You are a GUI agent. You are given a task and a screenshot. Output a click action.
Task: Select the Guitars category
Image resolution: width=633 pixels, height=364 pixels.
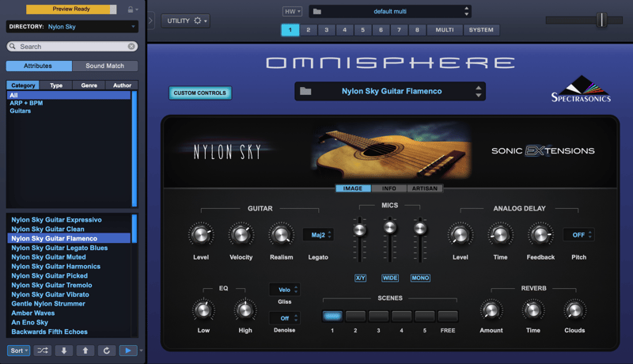[x=69, y=111]
